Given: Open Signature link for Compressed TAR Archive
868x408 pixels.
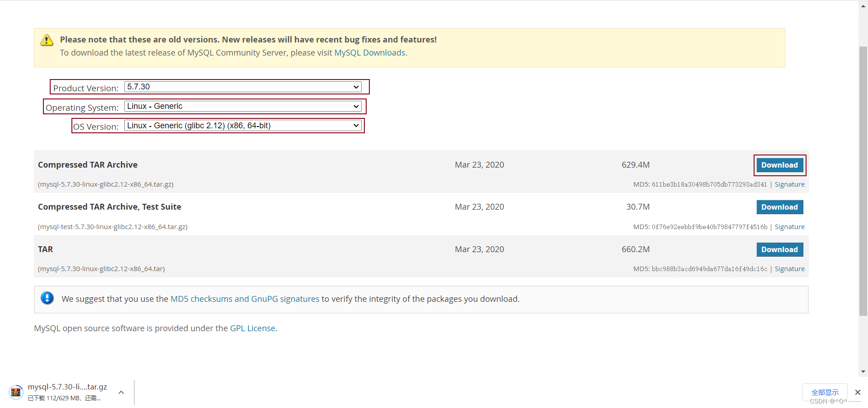Looking at the screenshot, I should (x=789, y=184).
